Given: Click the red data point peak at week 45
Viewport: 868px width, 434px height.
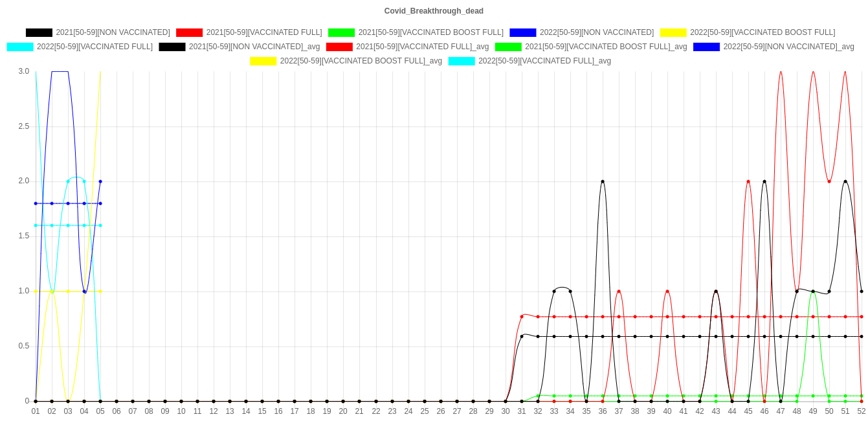Looking at the screenshot, I should click(x=748, y=181).
